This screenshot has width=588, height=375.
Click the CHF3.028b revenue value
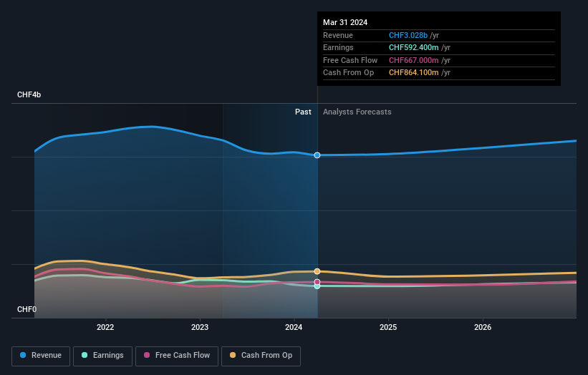[x=408, y=35]
